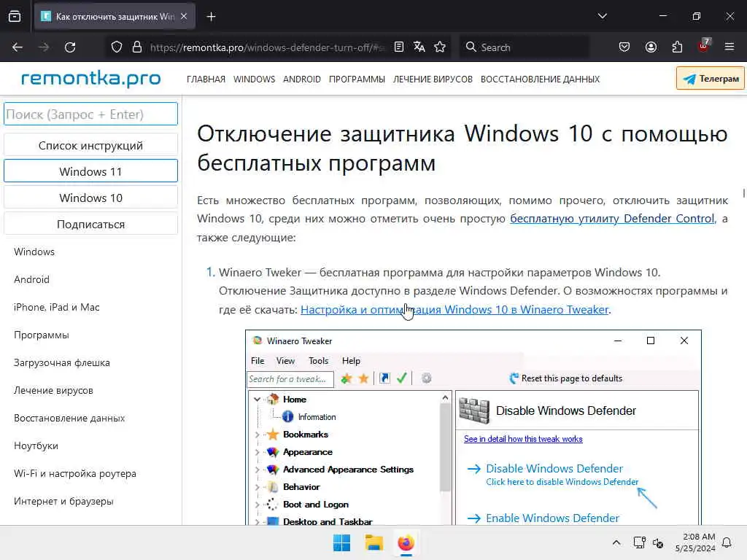Open Интернет и браузеры category
This screenshot has width=747, height=560.
click(64, 501)
